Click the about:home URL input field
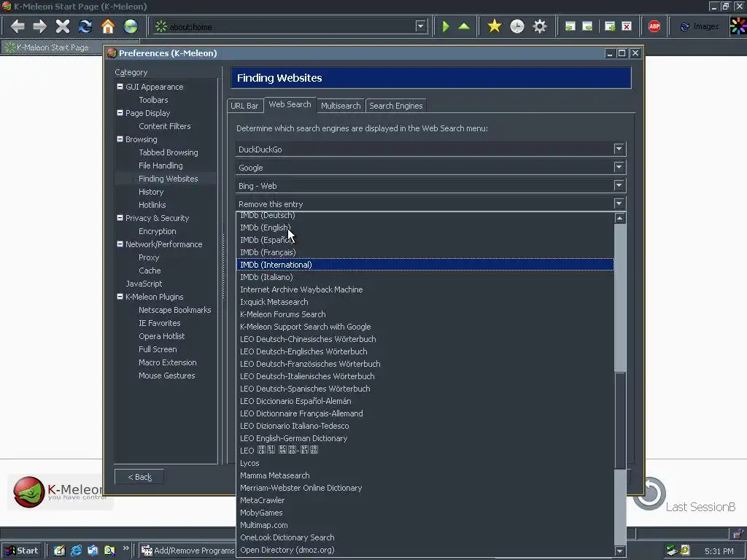Viewport: 747px width, 560px height. click(x=292, y=27)
